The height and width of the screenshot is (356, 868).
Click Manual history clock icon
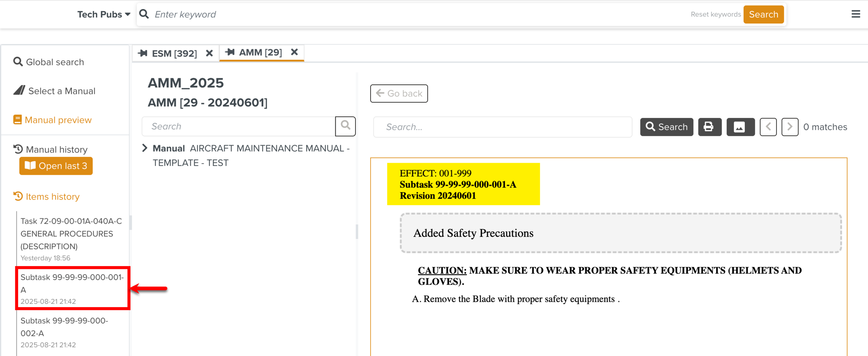(x=18, y=149)
